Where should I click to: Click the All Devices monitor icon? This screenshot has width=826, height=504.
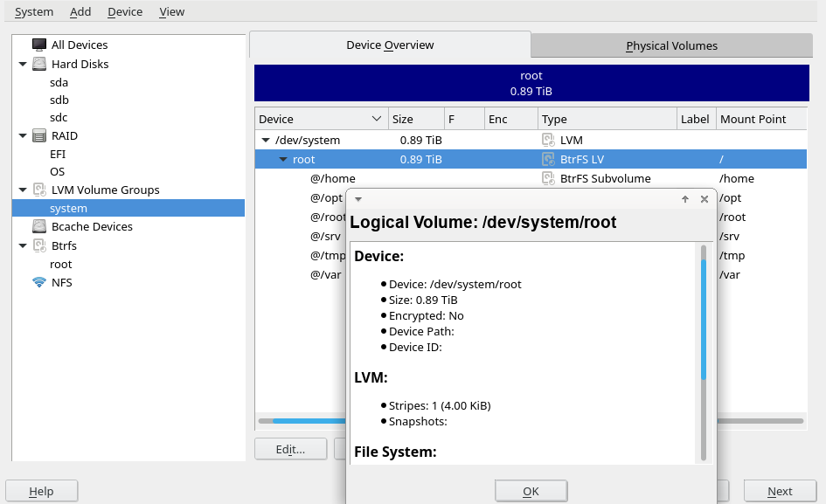pyautogui.click(x=39, y=45)
